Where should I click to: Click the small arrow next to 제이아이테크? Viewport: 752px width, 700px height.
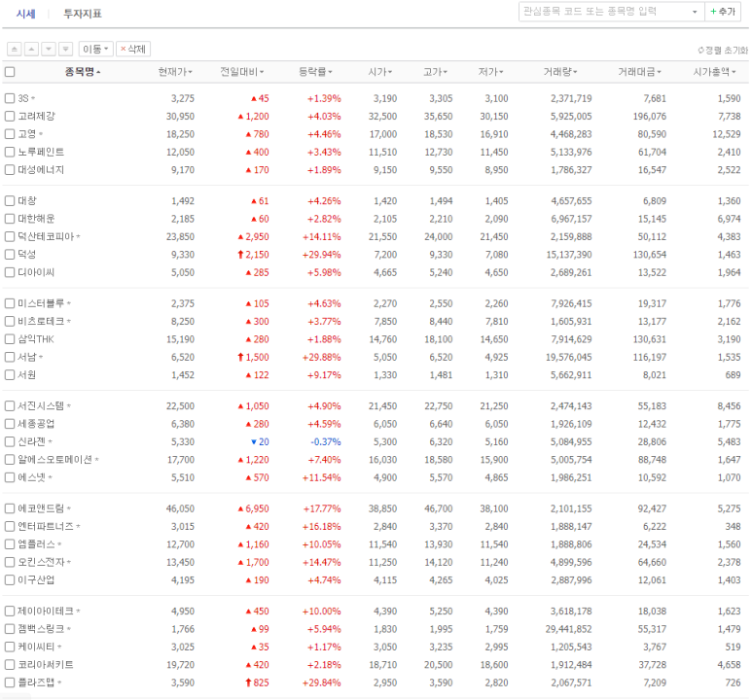coord(78,612)
